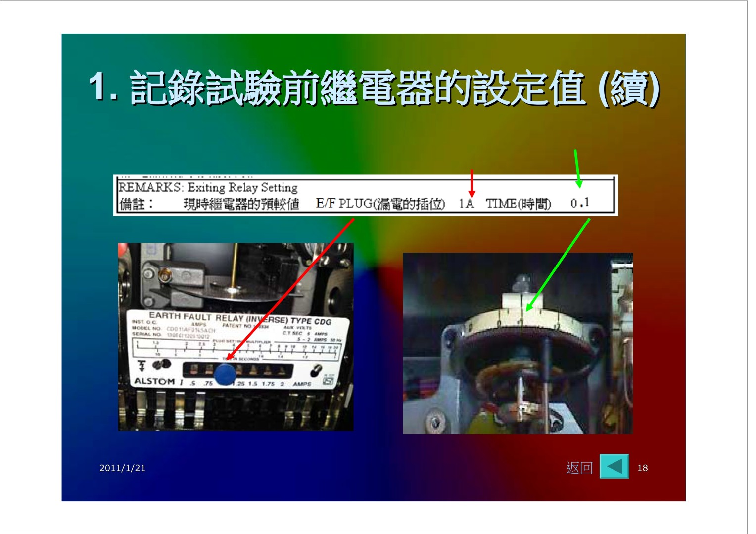Image resolution: width=756 pixels, height=534 pixels.
Task: Click the ALSTOM logo on the relay
Action: pos(154,381)
